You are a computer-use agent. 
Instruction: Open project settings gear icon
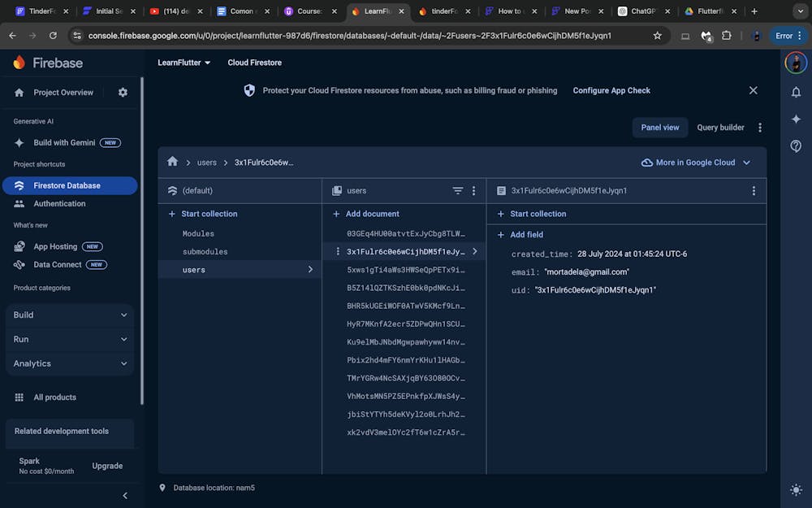pyautogui.click(x=123, y=93)
